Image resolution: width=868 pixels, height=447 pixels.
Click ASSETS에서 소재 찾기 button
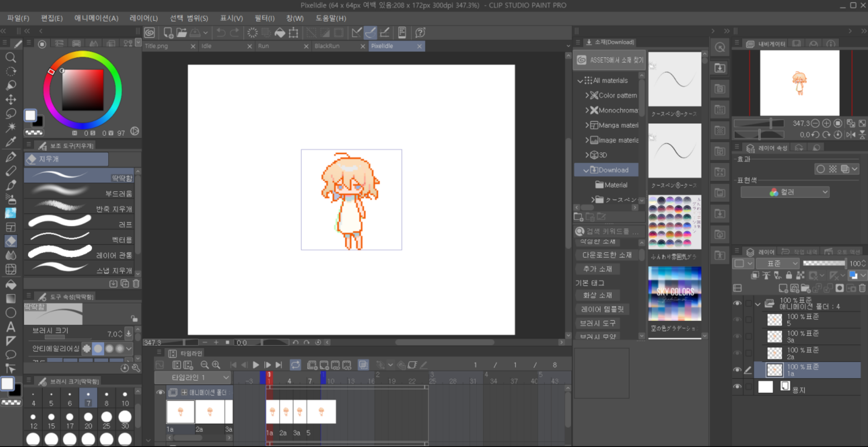pyautogui.click(x=610, y=60)
